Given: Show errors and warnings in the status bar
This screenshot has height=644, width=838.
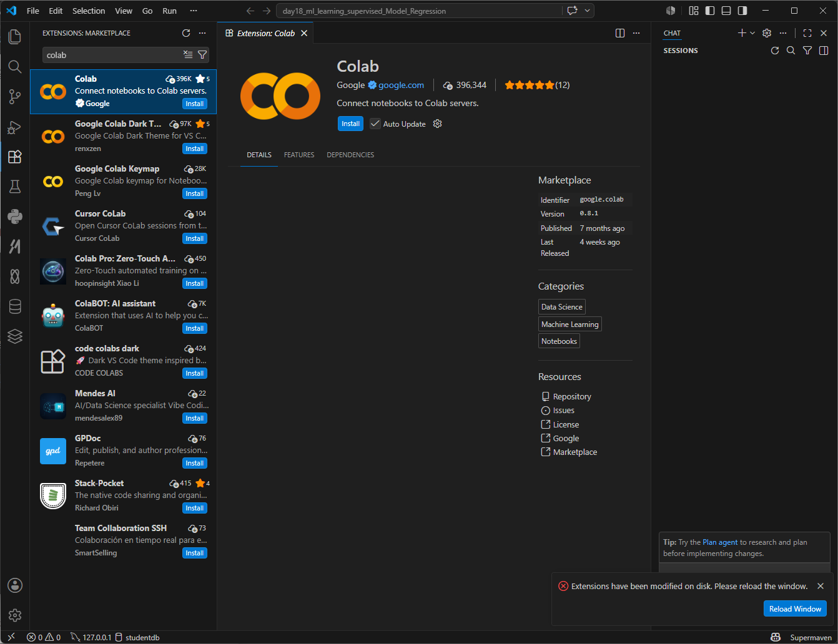Looking at the screenshot, I should (x=44, y=637).
